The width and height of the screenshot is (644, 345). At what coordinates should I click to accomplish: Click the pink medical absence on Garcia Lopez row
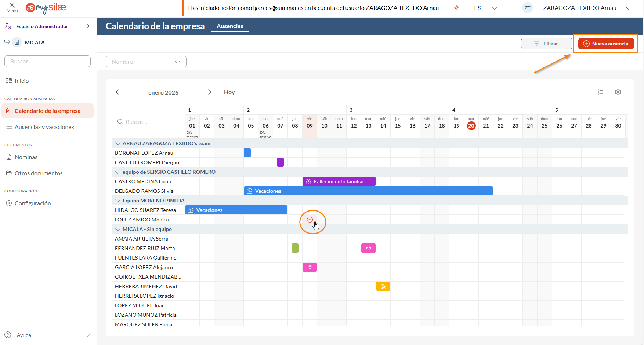click(x=310, y=267)
